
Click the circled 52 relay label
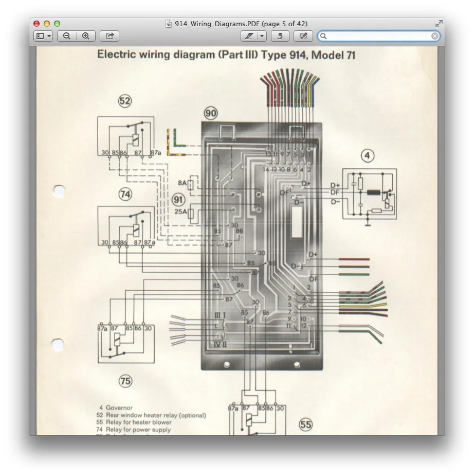125,101
